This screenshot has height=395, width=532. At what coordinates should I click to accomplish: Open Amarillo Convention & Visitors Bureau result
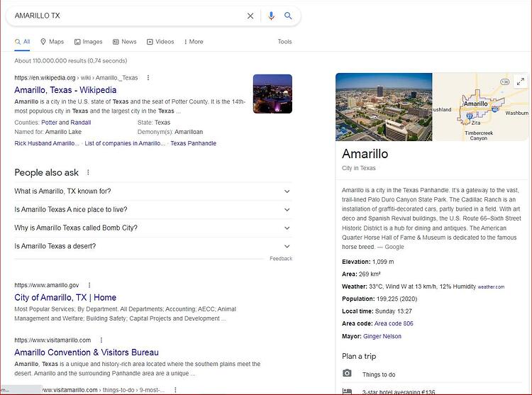(87, 352)
